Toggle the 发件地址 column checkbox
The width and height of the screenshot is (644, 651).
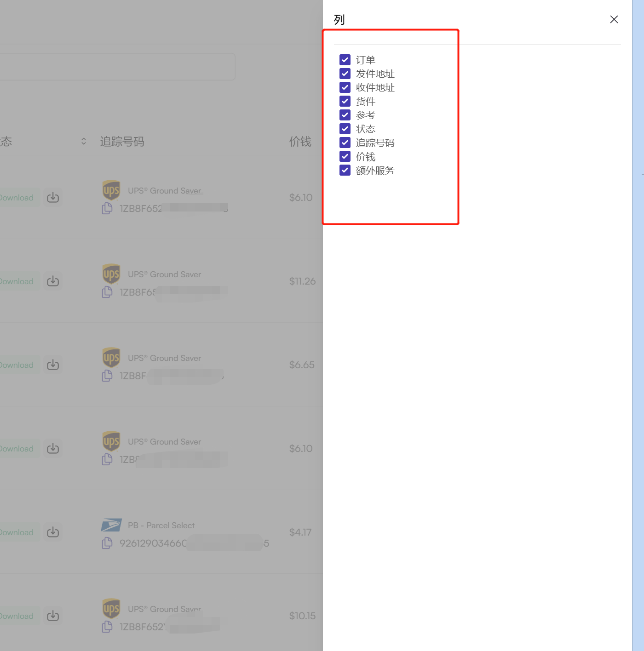click(345, 74)
